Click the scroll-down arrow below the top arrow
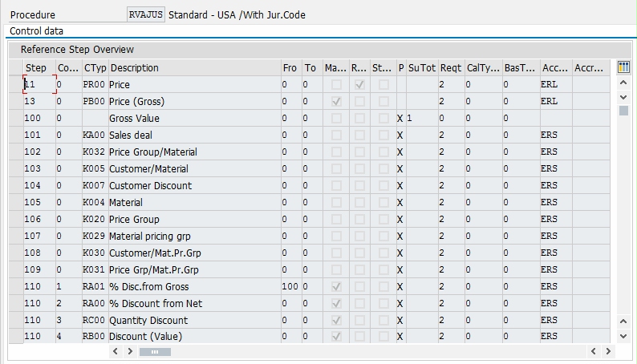This screenshot has width=637, height=364. tap(623, 97)
